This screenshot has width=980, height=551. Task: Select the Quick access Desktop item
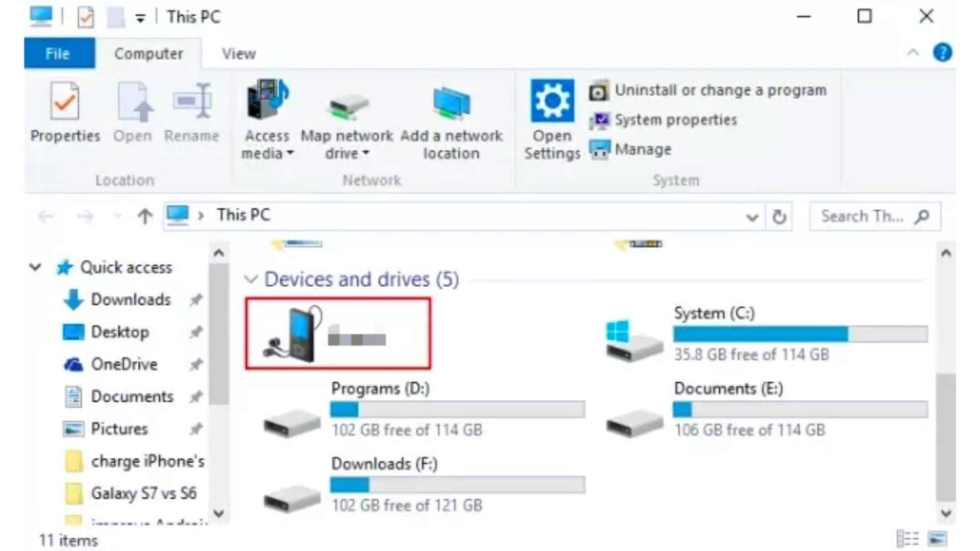click(119, 331)
